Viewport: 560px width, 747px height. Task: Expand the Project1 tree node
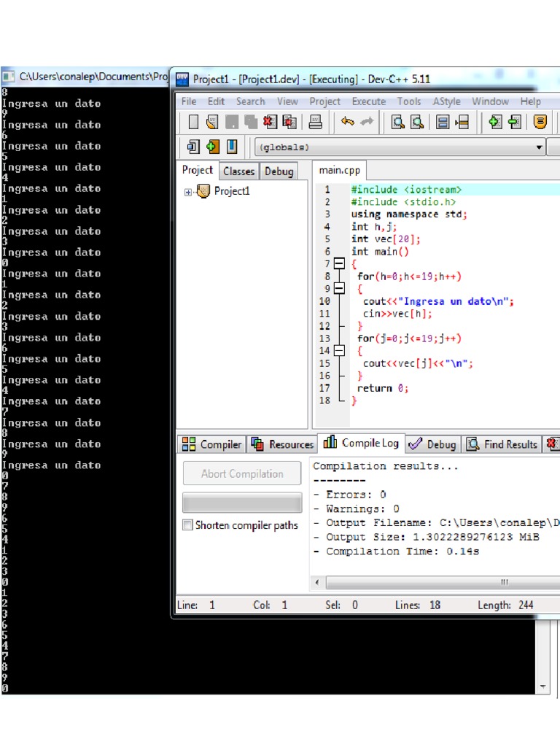pyautogui.click(x=188, y=192)
